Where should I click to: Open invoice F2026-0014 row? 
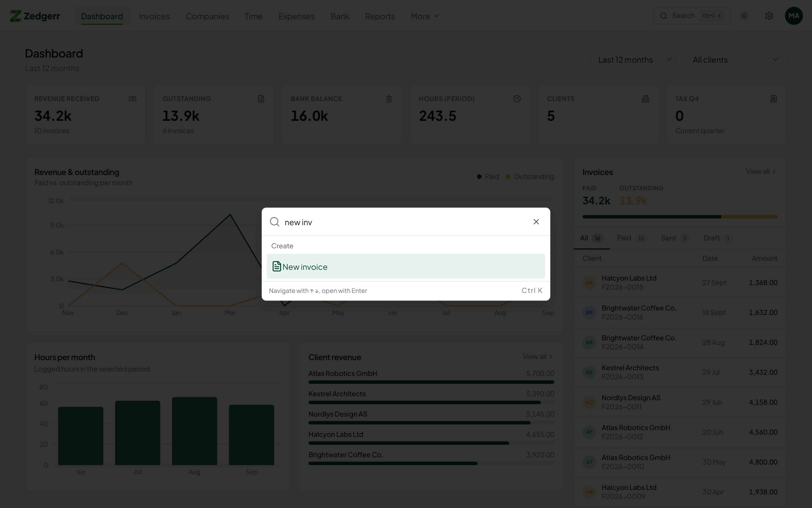680,342
